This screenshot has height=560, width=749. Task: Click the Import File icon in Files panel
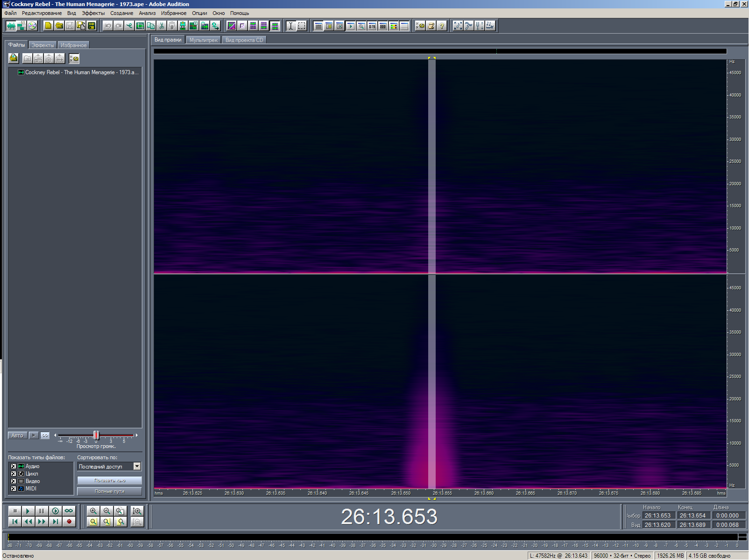coord(14,58)
